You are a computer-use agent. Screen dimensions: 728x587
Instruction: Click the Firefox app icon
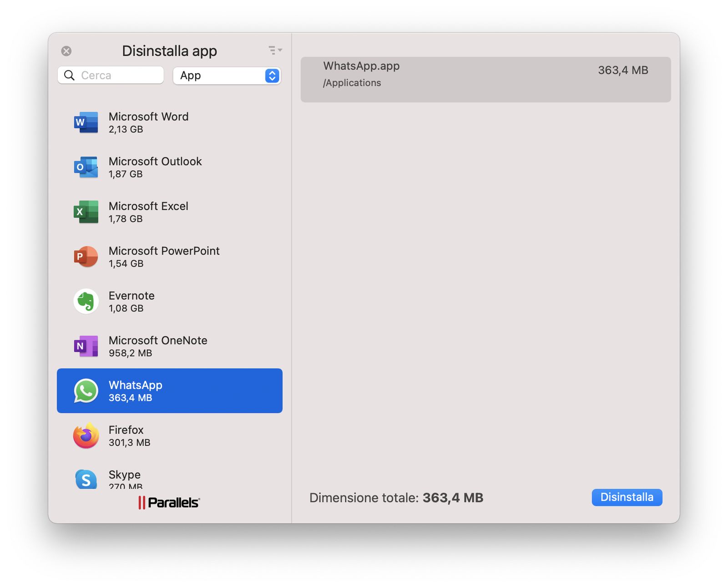[x=86, y=436]
